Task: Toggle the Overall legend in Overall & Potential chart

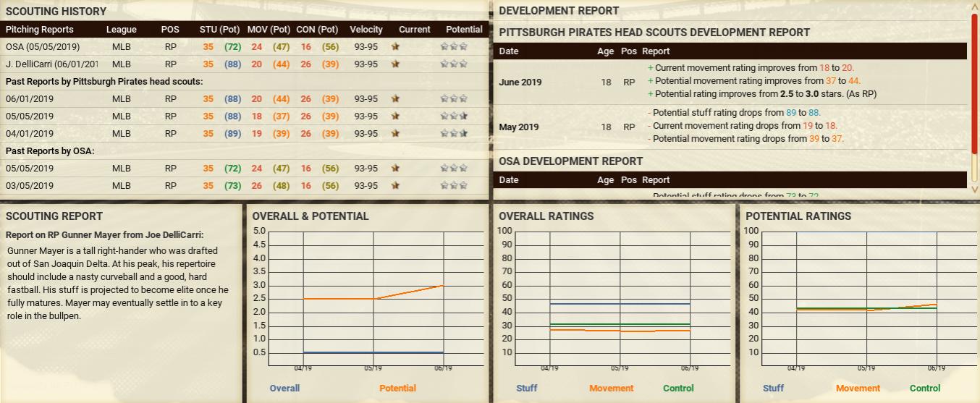Action: click(x=284, y=389)
